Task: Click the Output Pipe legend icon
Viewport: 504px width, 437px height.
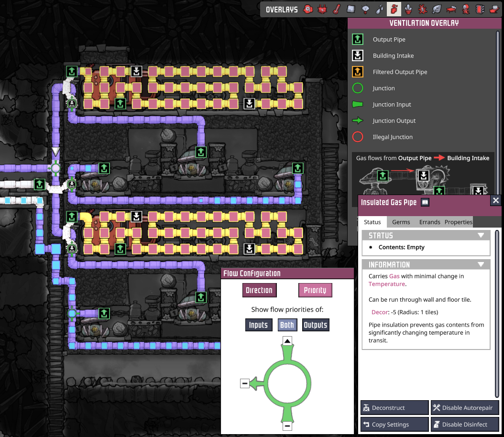Action: click(x=358, y=39)
